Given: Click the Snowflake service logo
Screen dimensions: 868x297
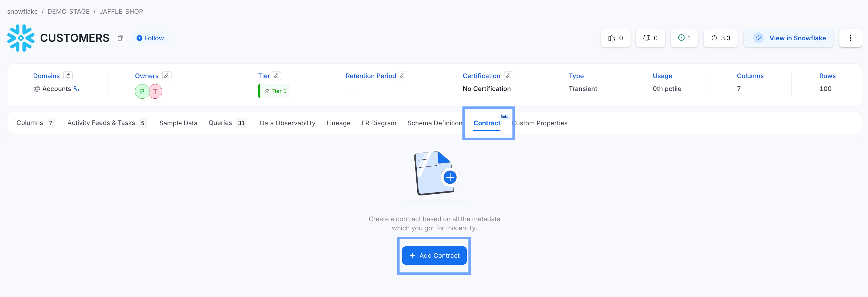Looking at the screenshot, I should pyautogui.click(x=21, y=38).
